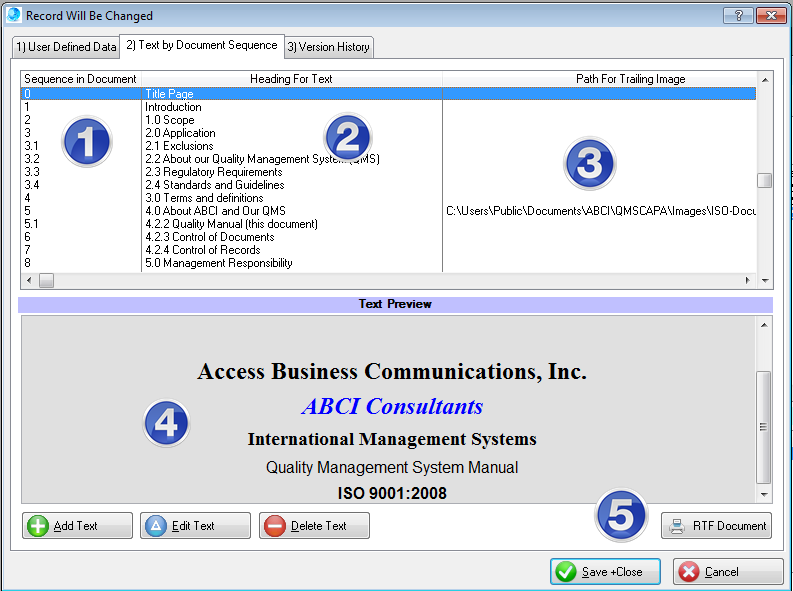793x591 pixels.
Task: Select the 2.4 Standards and Guidelines row
Action: click(x=388, y=185)
